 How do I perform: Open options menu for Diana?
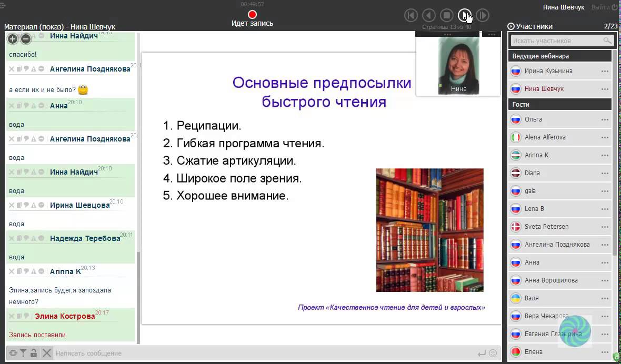coord(605,173)
